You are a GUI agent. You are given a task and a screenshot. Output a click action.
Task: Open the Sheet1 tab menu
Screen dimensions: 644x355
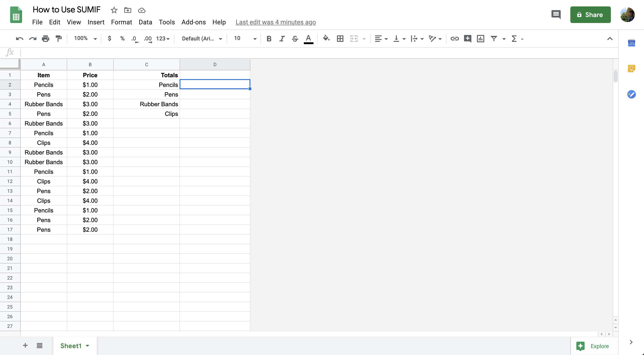click(87, 346)
